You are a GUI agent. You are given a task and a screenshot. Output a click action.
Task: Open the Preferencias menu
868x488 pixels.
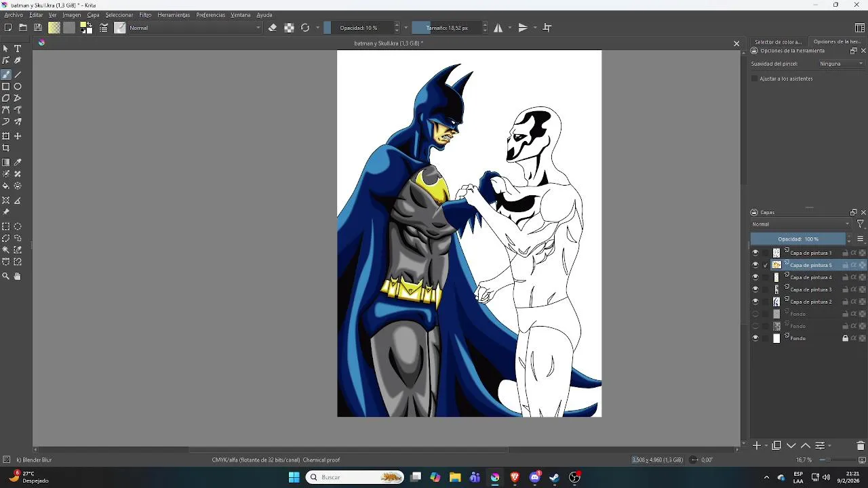tap(210, 15)
